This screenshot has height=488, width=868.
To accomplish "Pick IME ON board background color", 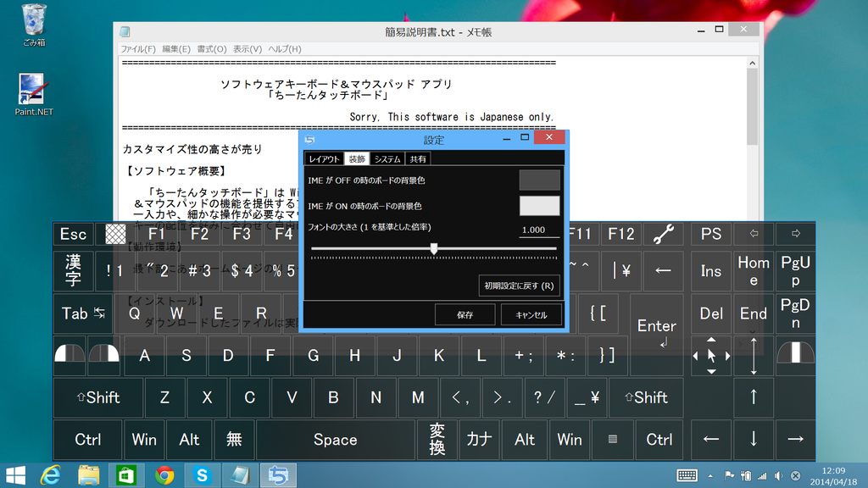I will pos(539,206).
